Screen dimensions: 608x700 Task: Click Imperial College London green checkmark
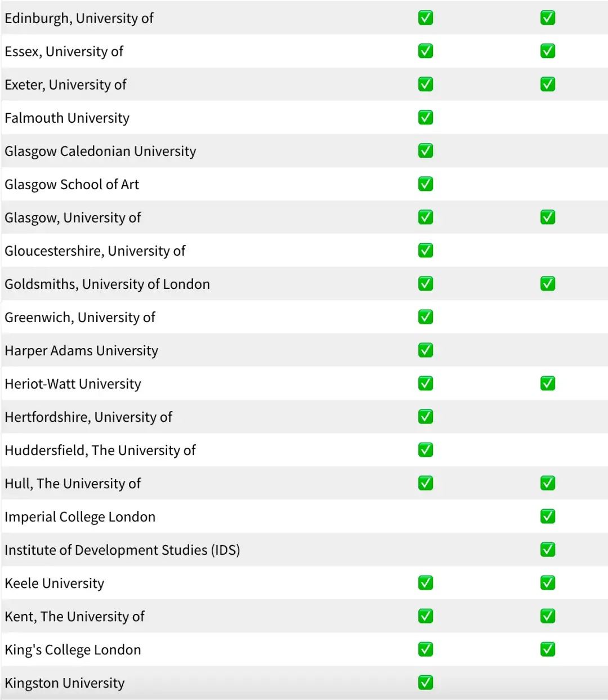point(548,516)
